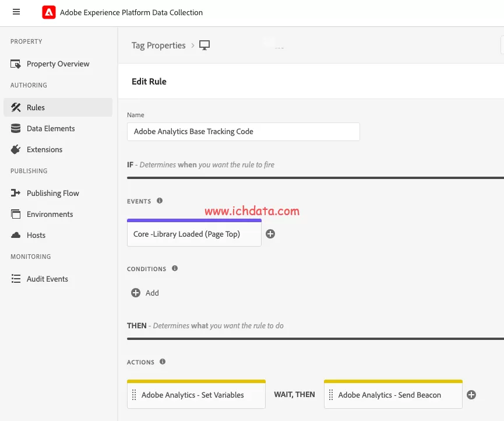The width and height of the screenshot is (504, 421).
Task: Open the Events info tooltip icon
Action: tap(160, 201)
